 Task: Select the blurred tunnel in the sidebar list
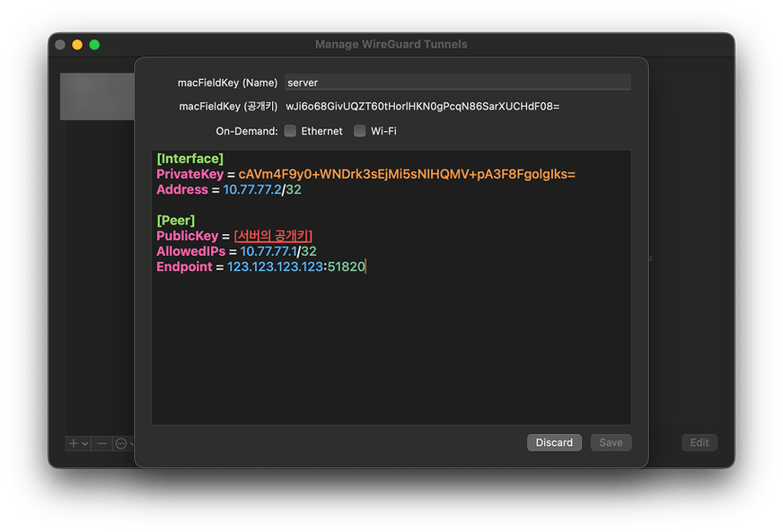click(97, 96)
